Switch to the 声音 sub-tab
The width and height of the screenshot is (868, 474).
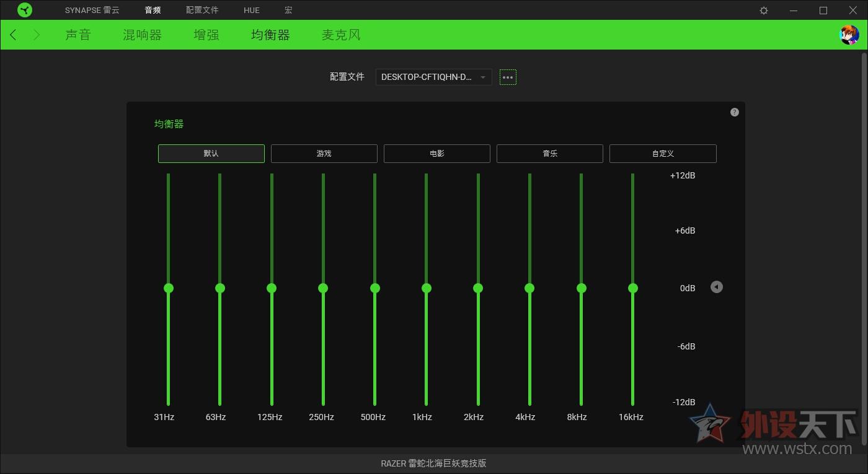(x=78, y=35)
